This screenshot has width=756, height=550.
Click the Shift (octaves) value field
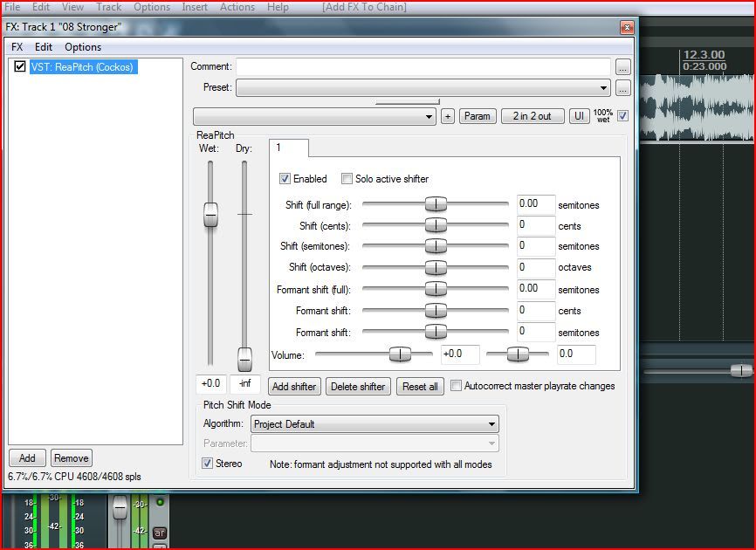(536, 267)
